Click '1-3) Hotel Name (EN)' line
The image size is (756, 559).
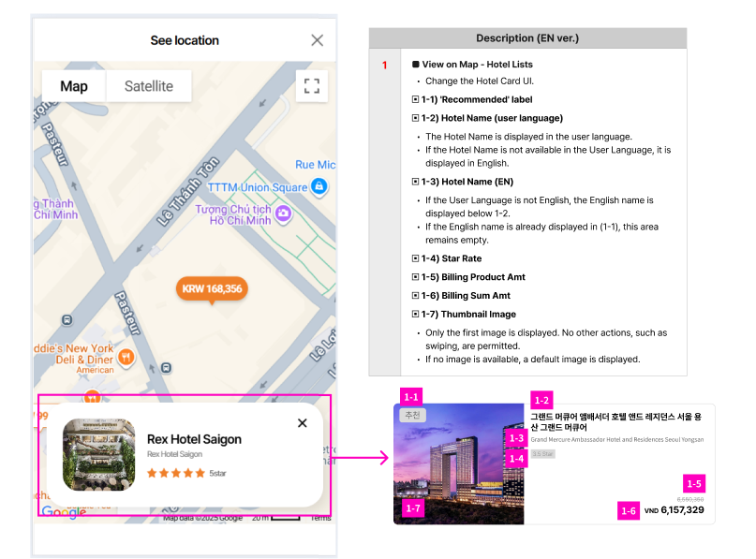pyautogui.click(x=463, y=182)
